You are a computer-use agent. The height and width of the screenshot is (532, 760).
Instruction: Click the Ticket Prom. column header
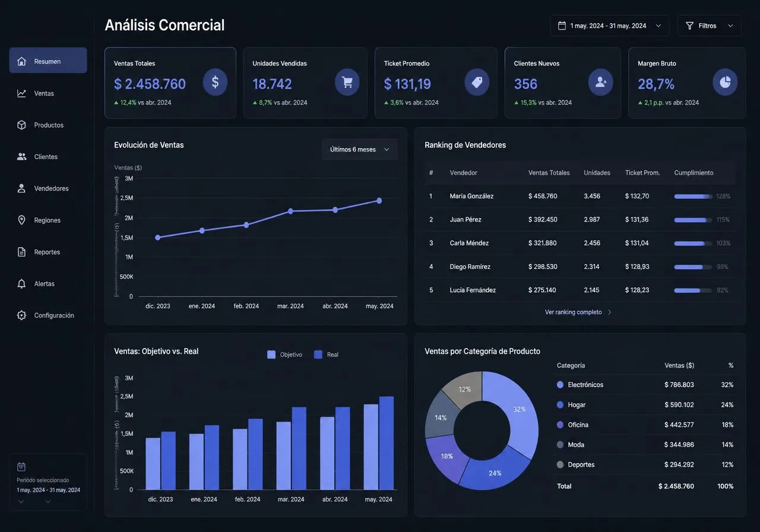pyautogui.click(x=642, y=173)
